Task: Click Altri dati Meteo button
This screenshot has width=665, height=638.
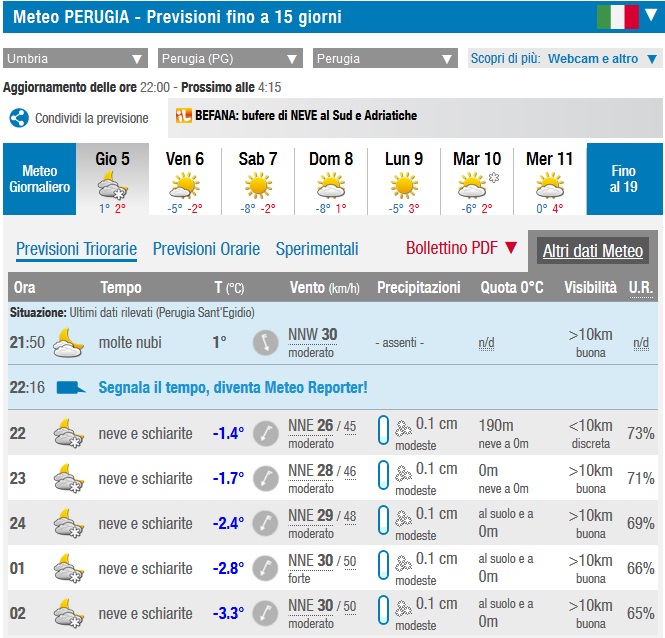Action: pos(593,251)
